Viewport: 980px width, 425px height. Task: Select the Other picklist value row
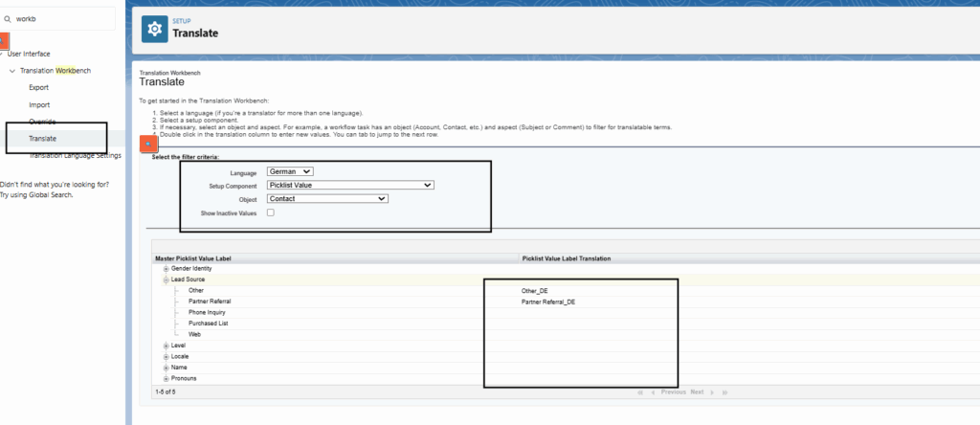point(195,291)
